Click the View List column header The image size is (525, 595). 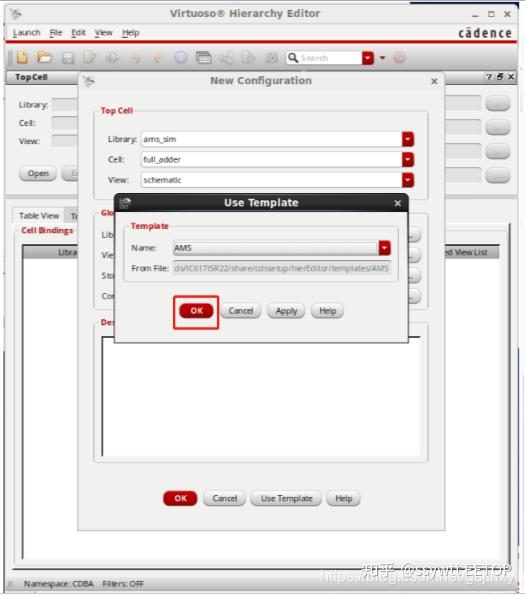pos(471,252)
